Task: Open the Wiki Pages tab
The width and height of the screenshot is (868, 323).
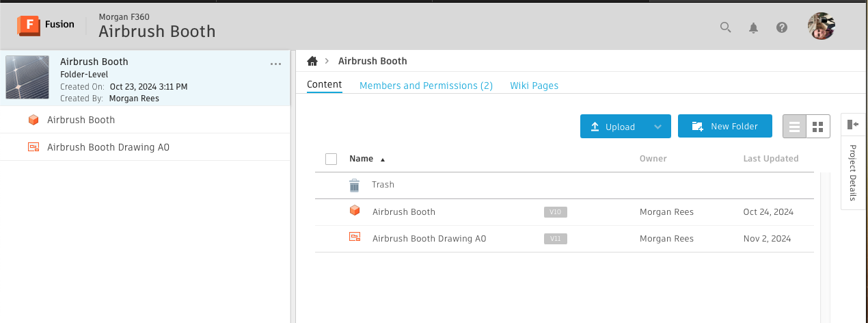Action: [534, 86]
